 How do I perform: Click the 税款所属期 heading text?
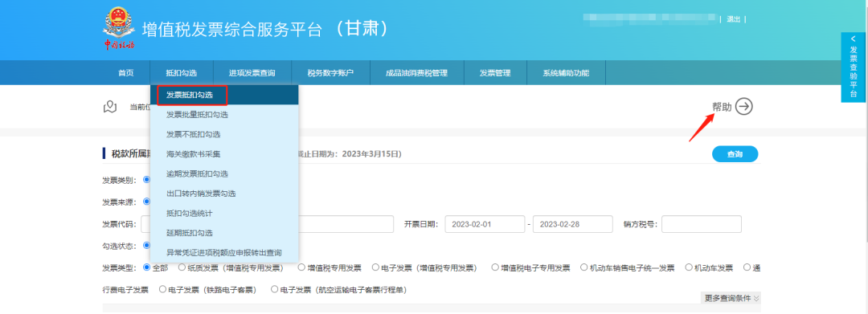(x=131, y=153)
